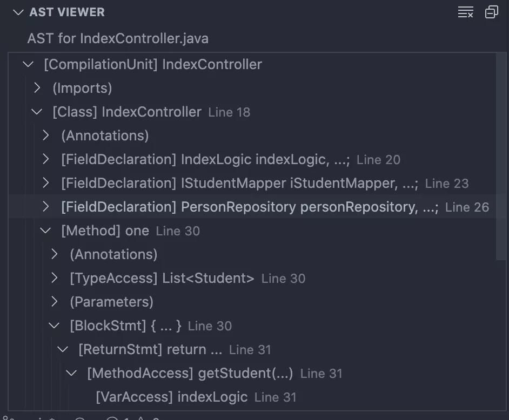
Task: Click the tree view vertical scrollbar
Action: (501, 157)
